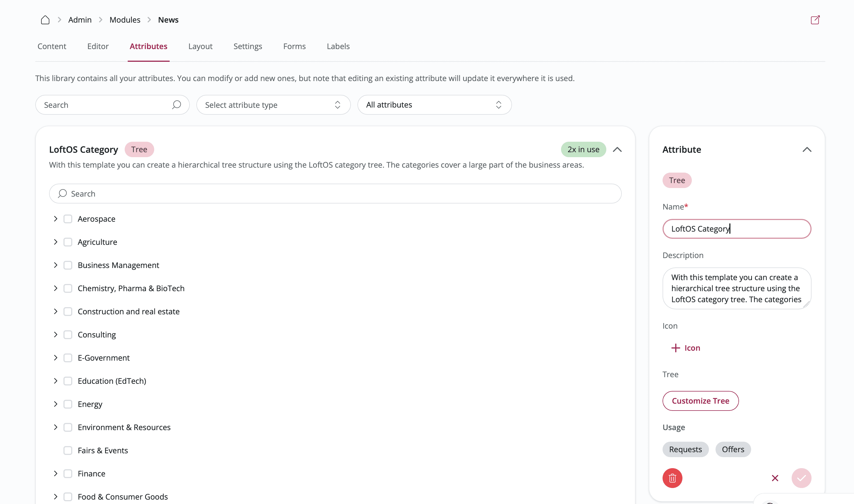Open external link icon at top right

pos(815,20)
